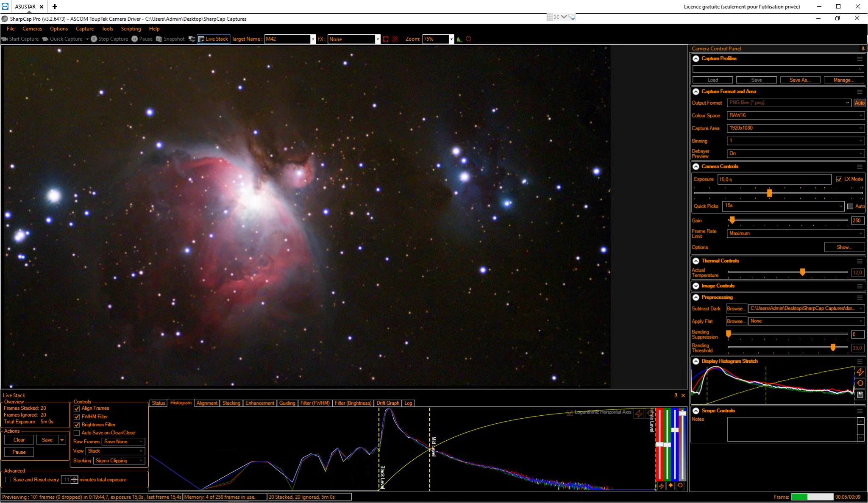Switch to the Filter (FWHM) tab

click(315, 403)
